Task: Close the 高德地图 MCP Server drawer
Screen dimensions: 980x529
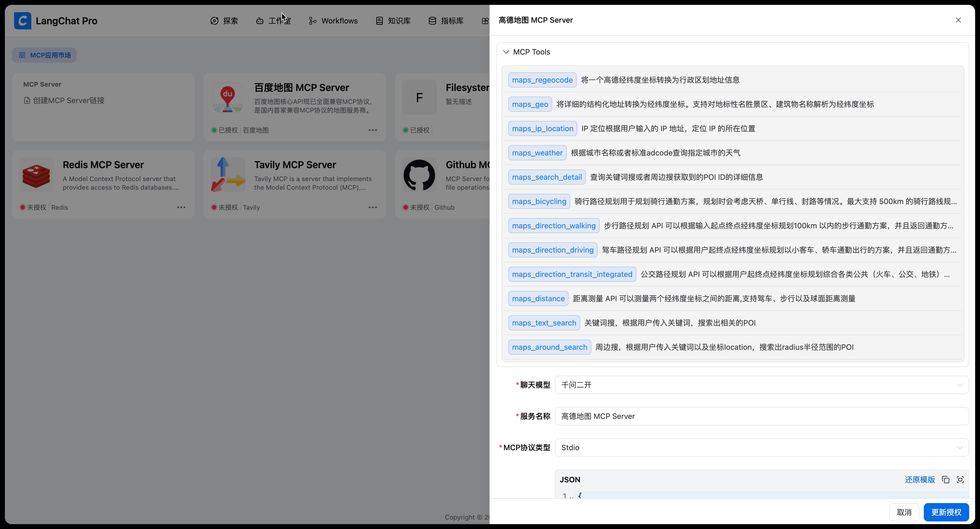Action: coord(958,20)
